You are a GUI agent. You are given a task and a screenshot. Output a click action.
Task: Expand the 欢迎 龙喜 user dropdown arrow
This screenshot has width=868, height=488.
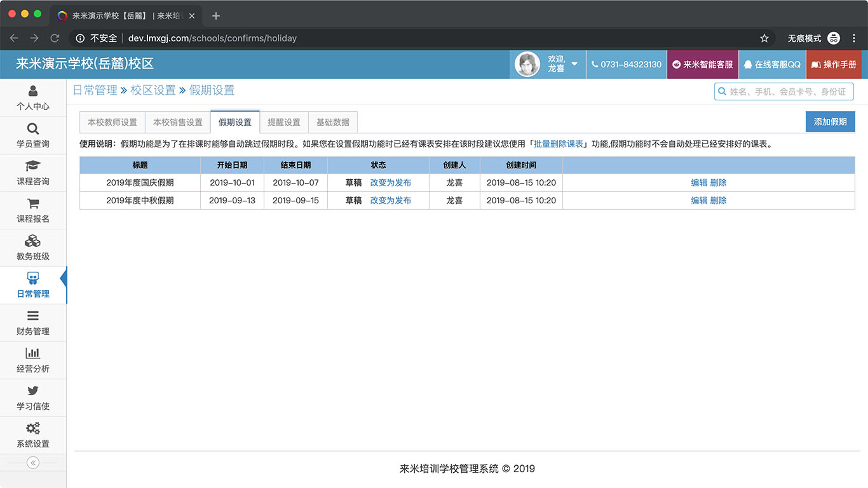574,64
